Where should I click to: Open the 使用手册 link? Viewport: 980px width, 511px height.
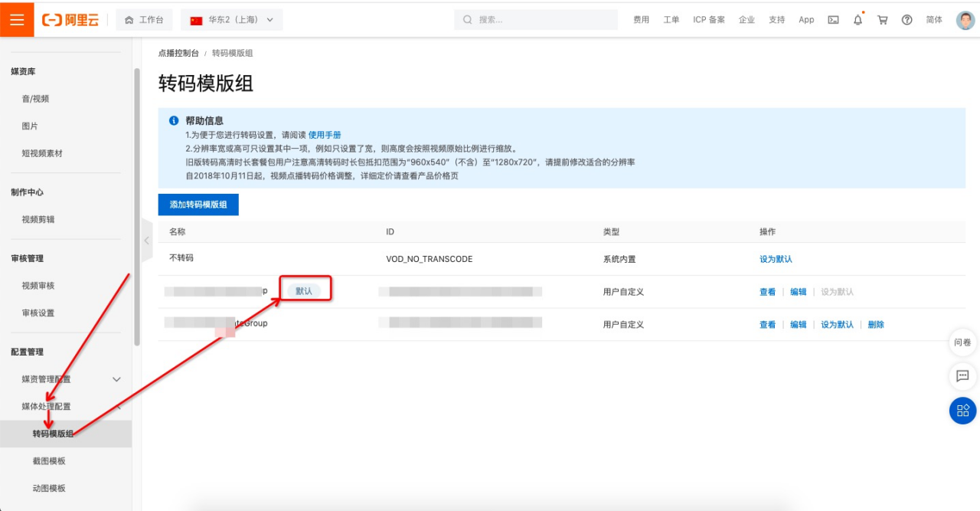[x=325, y=135]
